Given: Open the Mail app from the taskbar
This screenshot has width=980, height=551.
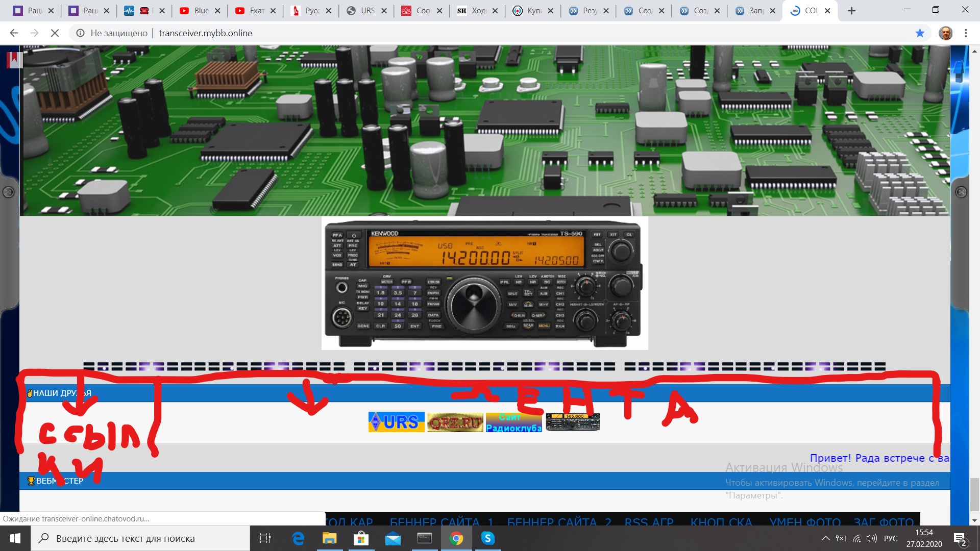Looking at the screenshot, I should tap(393, 538).
